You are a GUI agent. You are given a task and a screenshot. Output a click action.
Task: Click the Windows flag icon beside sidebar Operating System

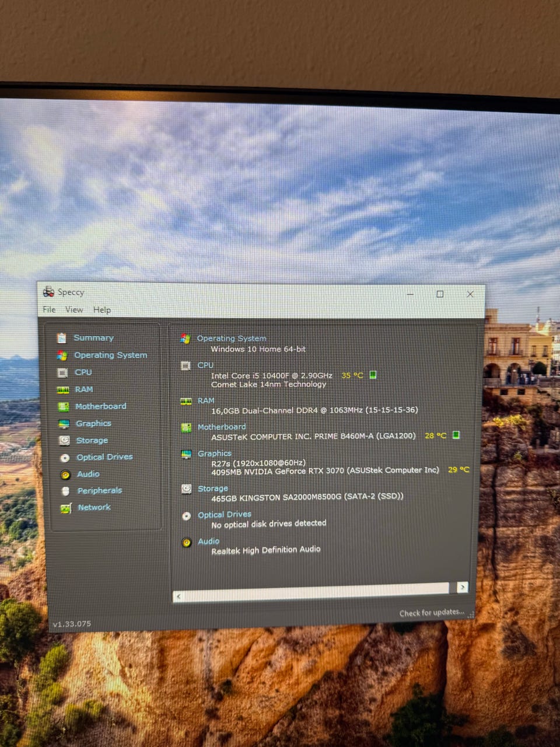pyautogui.click(x=62, y=355)
